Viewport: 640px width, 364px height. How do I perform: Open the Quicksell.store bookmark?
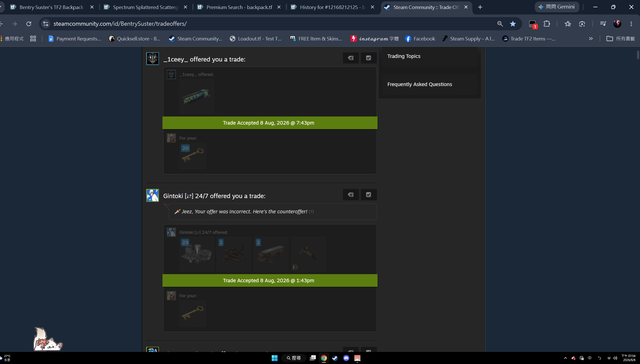(x=134, y=39)
